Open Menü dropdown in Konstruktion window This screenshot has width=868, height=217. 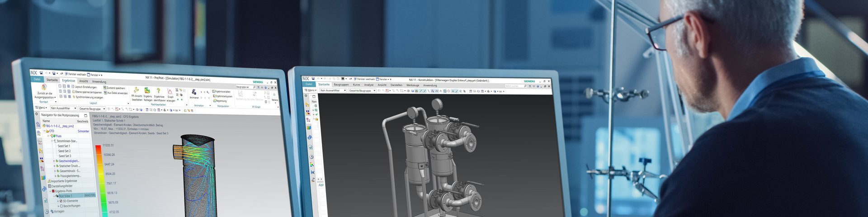coord(311,90)
